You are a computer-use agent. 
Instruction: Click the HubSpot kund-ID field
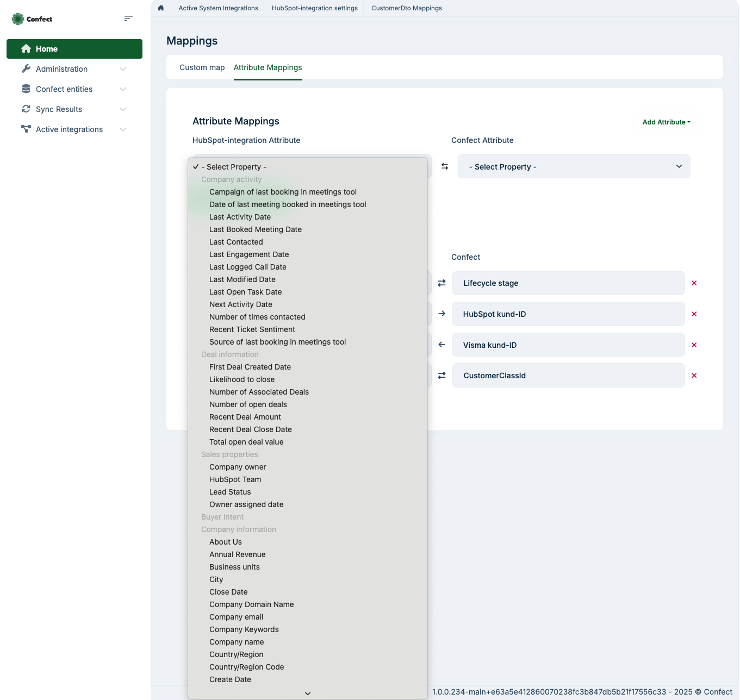569,314
